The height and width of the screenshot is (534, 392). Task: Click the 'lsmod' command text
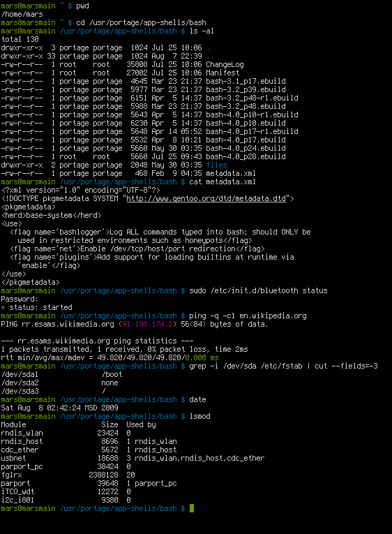[x=199, y=416]
